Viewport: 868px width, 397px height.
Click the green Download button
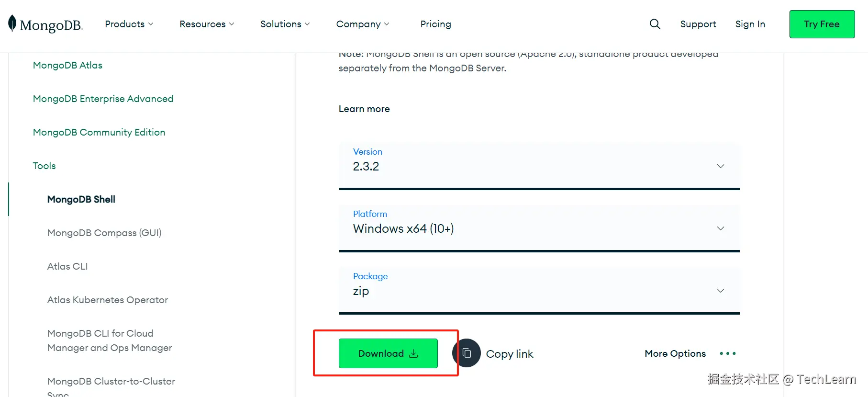[388, 353]
